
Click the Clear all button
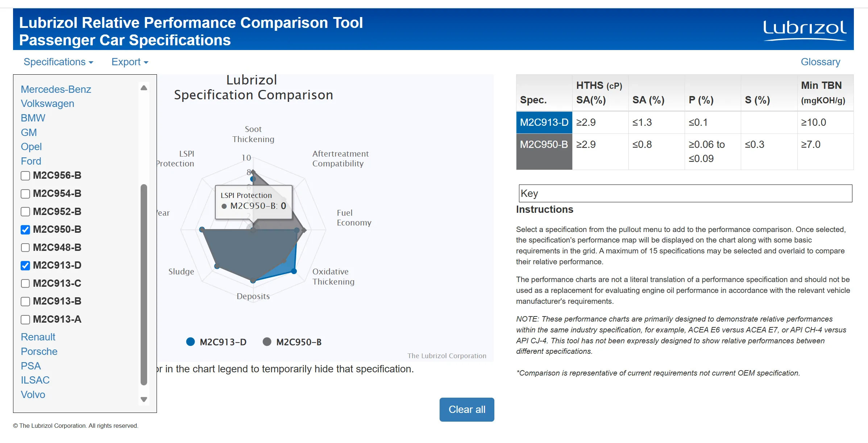pos(467,410)
